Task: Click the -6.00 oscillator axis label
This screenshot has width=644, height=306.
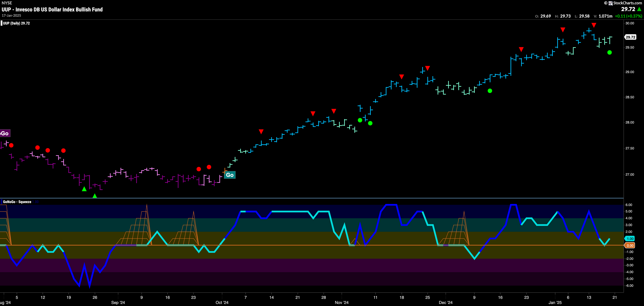Action: tap(629, 286)
